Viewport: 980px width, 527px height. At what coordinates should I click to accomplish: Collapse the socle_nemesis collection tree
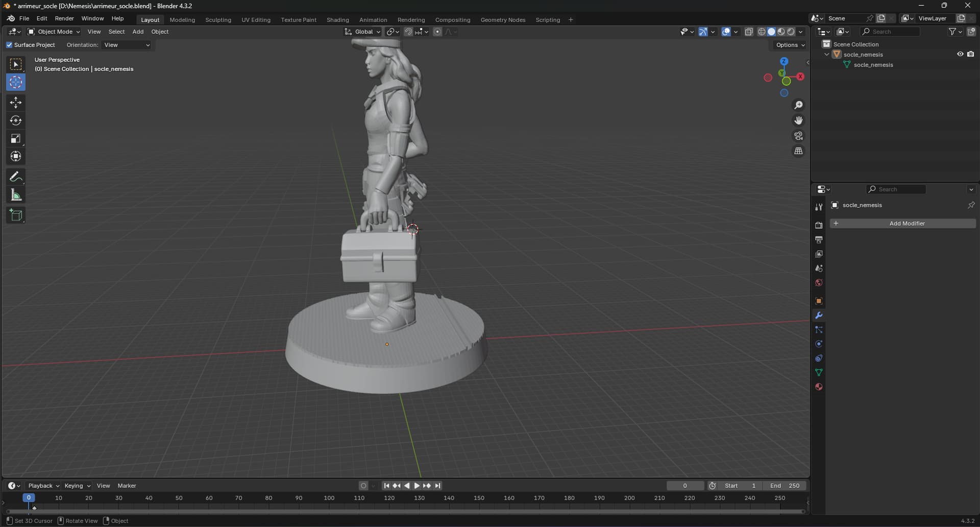pyautogui.click(x=827, y=54)
